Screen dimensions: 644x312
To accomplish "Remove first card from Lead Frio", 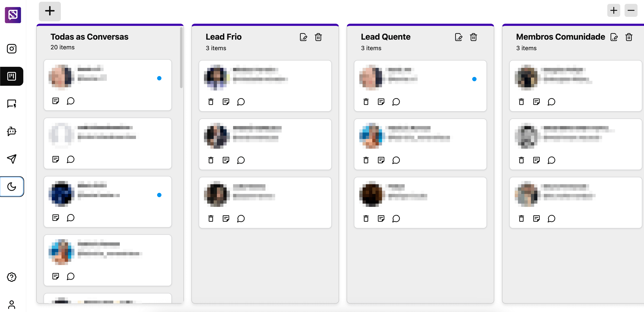I will [211, 101].
